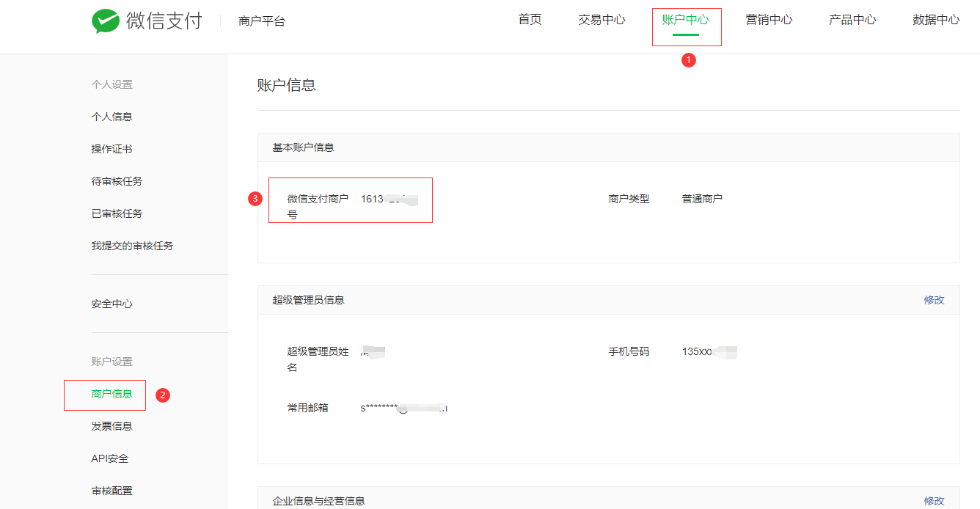Click the 商户类型 label

pyautogui.click(x=629, y=199)
